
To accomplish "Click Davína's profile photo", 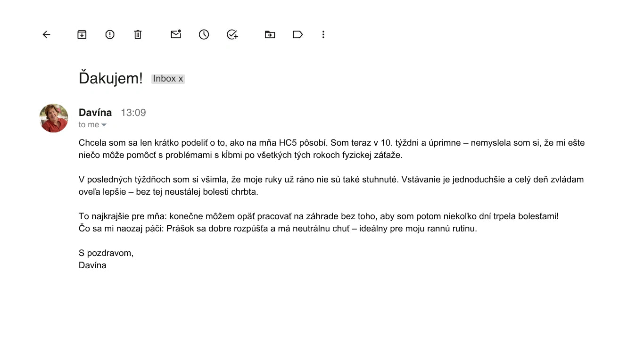I will click(x=54, y=118).
